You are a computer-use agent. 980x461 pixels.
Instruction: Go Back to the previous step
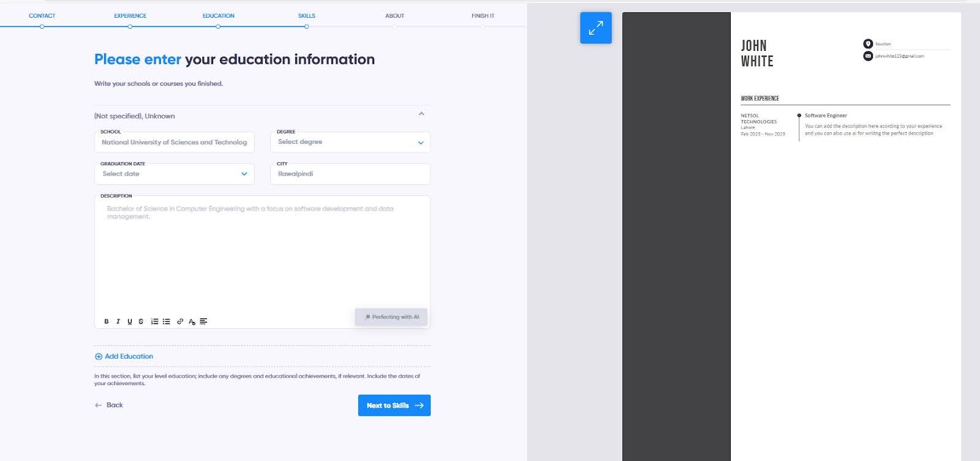pyautogui.click(x=109, y=405)
